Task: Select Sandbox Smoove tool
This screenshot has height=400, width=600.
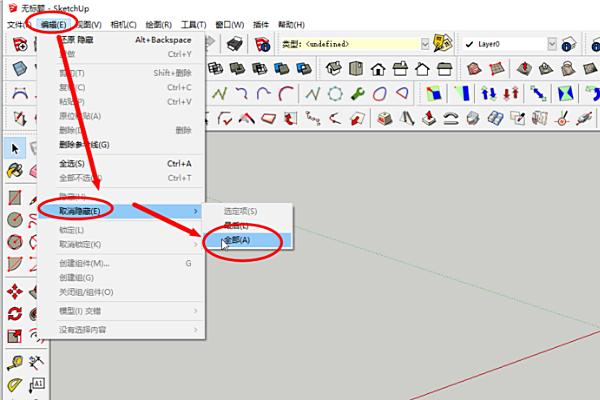Action: 524,69
